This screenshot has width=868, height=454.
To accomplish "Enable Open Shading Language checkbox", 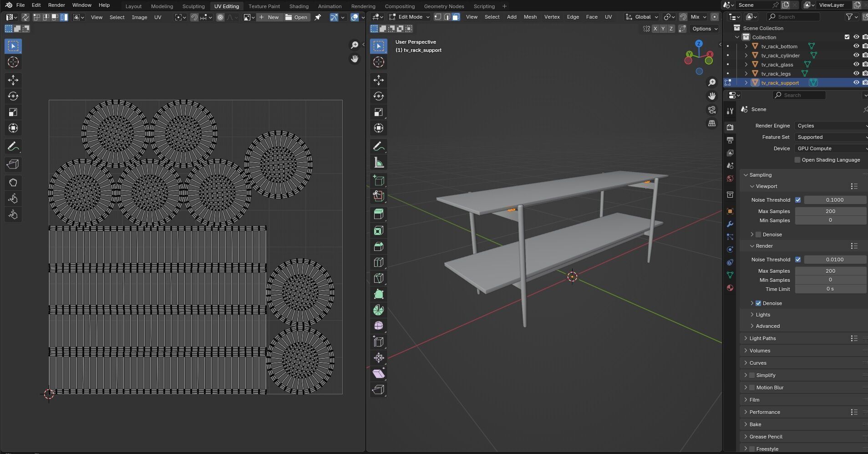I will pyautogui.click(x=797, y=160).
